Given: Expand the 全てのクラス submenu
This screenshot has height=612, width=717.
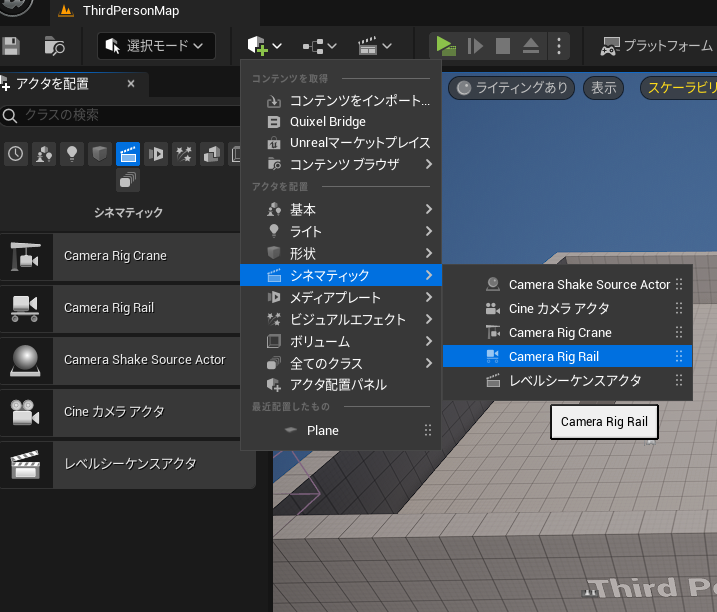Looking at the screenshot, I should pyautogui.click(x=340, y=363).
